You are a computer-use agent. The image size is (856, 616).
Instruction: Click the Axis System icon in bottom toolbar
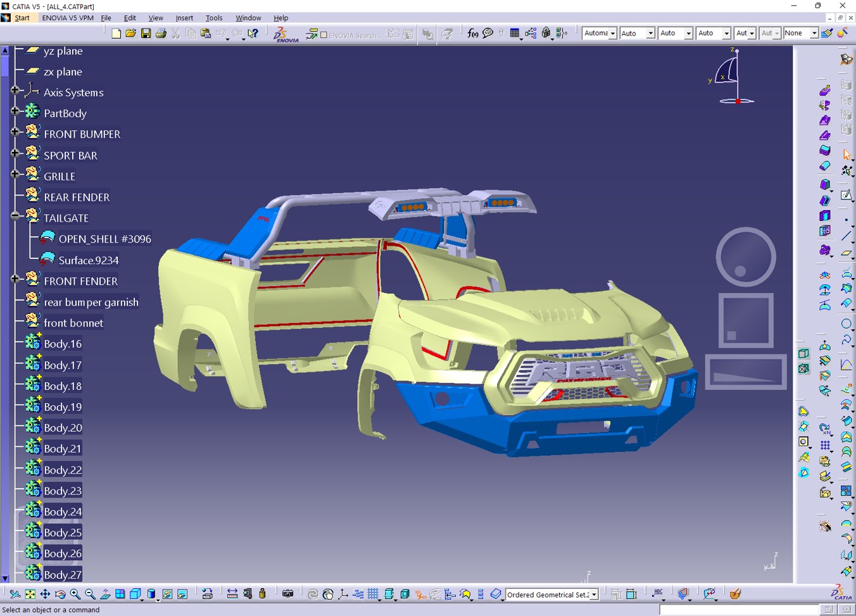pyautogui.click(x=343, y=594)
